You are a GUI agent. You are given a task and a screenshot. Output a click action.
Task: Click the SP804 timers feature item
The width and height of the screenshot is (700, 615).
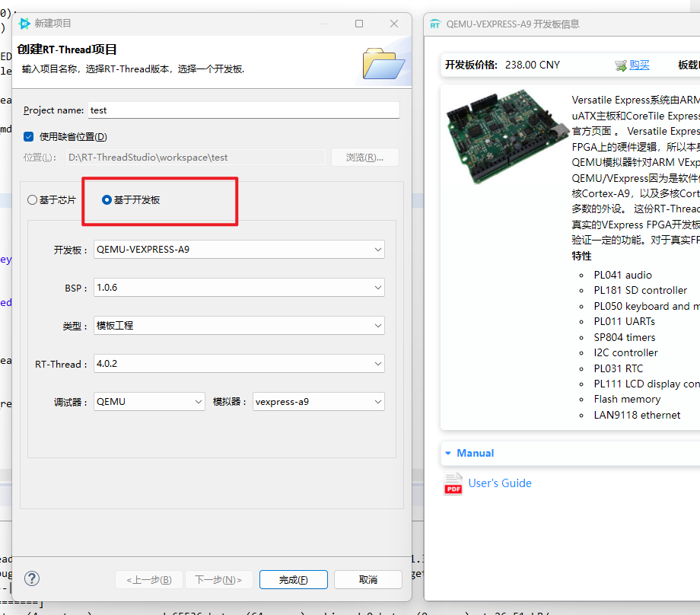pyautogui.click(x=624, y=337)
